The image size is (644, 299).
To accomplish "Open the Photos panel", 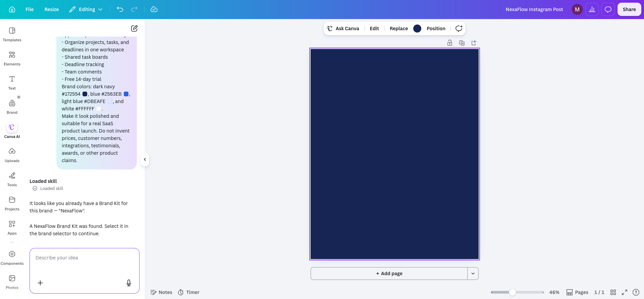I will tap(12, 282).
